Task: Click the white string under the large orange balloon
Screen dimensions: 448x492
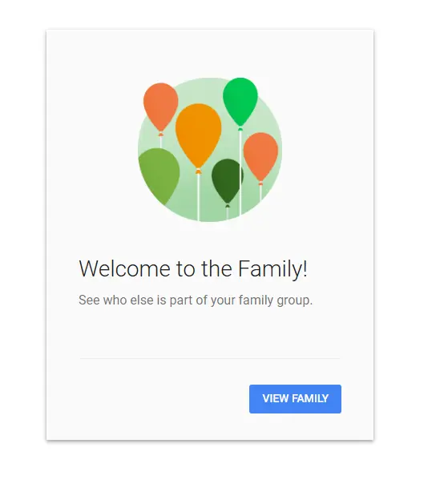Action: click(198, 197)
